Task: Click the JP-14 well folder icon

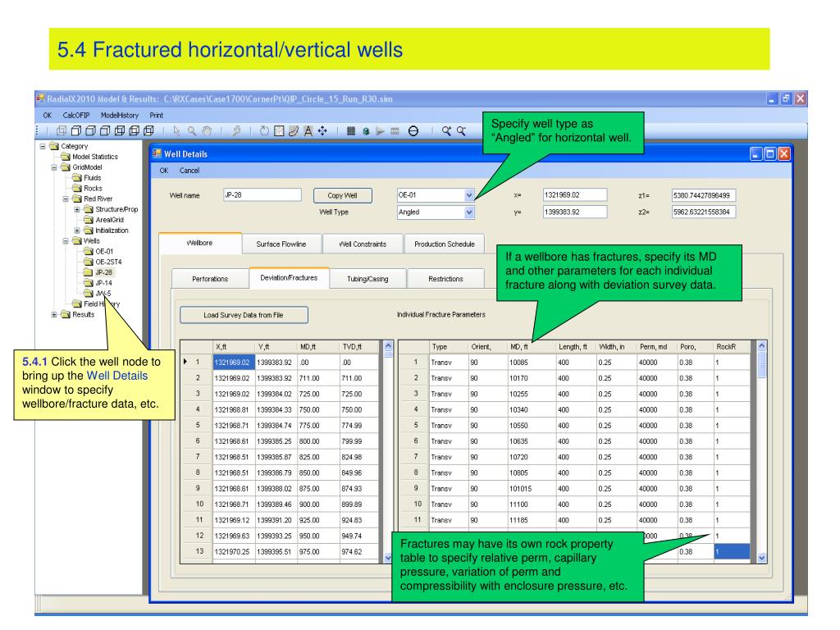Action: click(89, 282)
